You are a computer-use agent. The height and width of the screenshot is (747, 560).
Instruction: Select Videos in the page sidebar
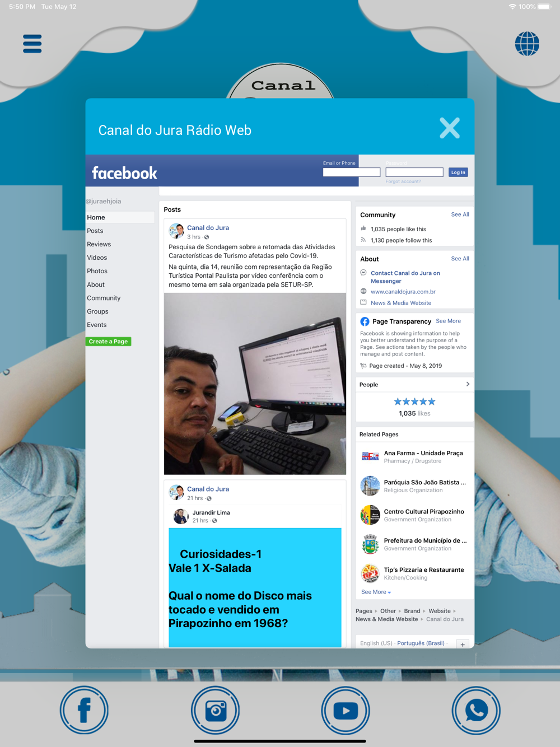pos(97,258)
